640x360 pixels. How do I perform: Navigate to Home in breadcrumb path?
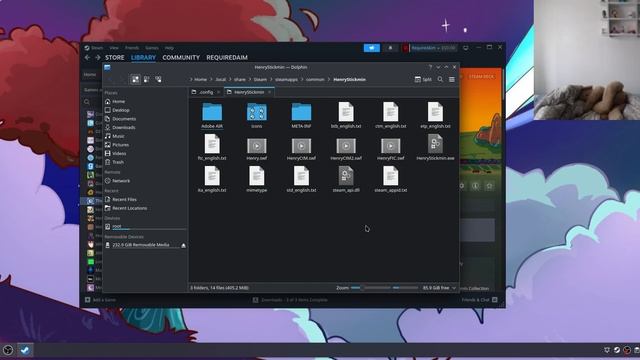point(200,80)
